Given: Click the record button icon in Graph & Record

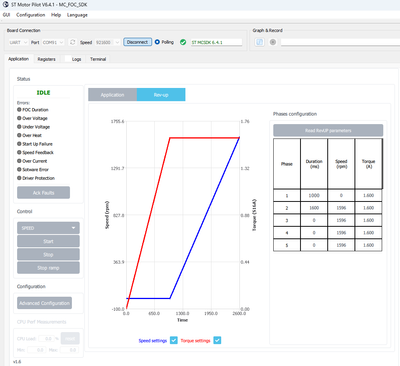Looking at the screenshot, I should [273, 42].
